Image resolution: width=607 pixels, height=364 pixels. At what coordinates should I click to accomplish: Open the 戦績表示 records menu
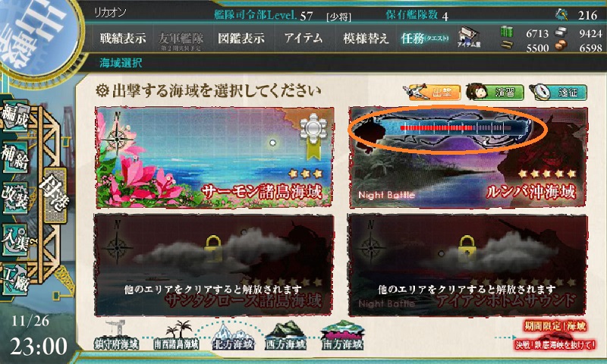tap(123, 38)
